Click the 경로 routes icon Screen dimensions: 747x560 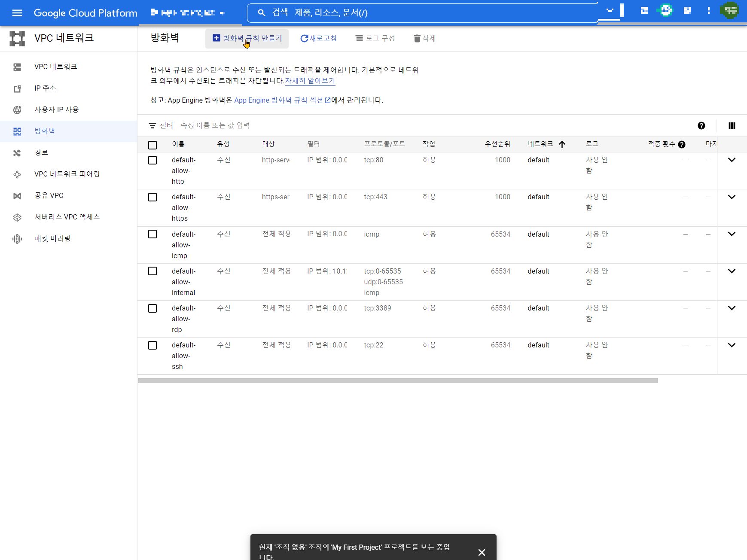point(17,153)
